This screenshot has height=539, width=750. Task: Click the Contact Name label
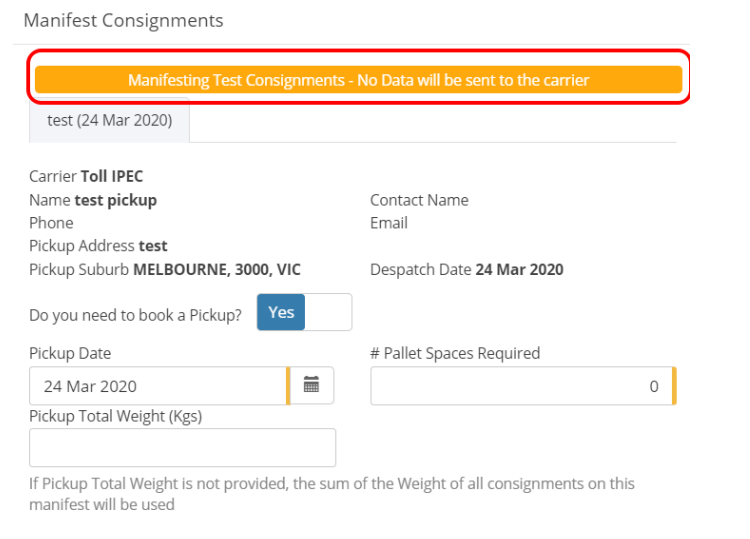tap(419, 200)
